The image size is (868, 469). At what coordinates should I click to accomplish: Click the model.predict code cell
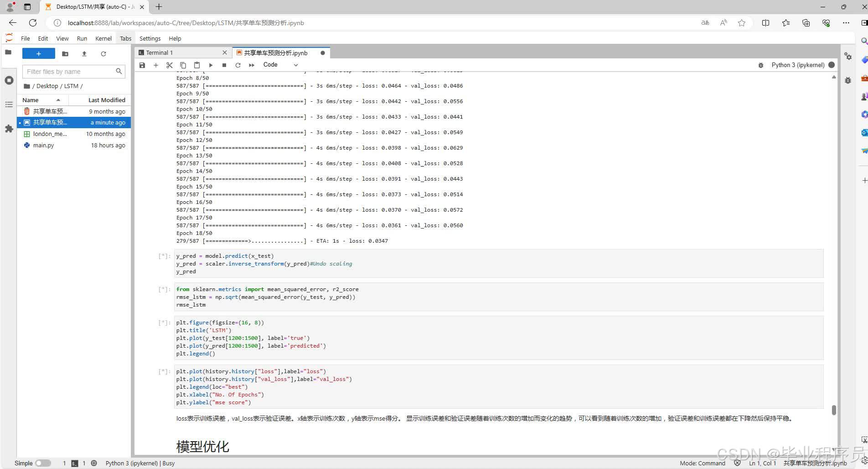[x=499, y=264]
